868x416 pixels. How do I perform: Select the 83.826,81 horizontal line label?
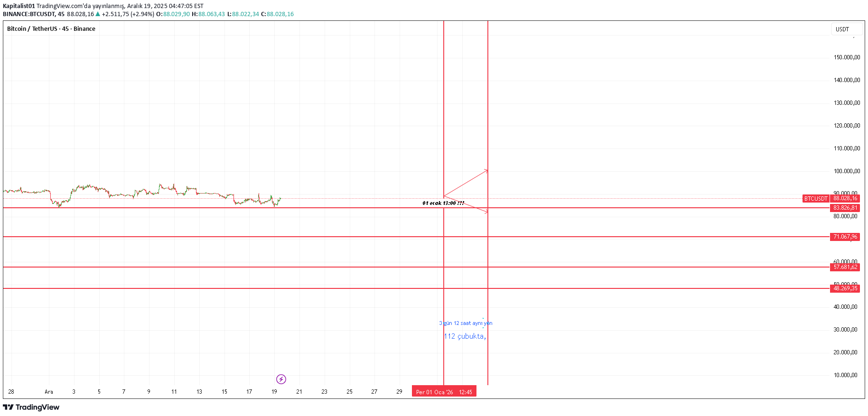(845, 208)
